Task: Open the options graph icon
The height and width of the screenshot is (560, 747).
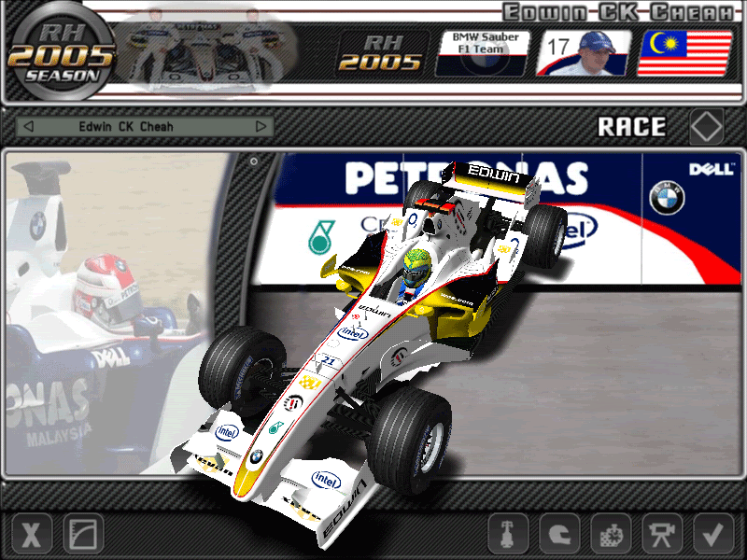Action: click(82, 535)
